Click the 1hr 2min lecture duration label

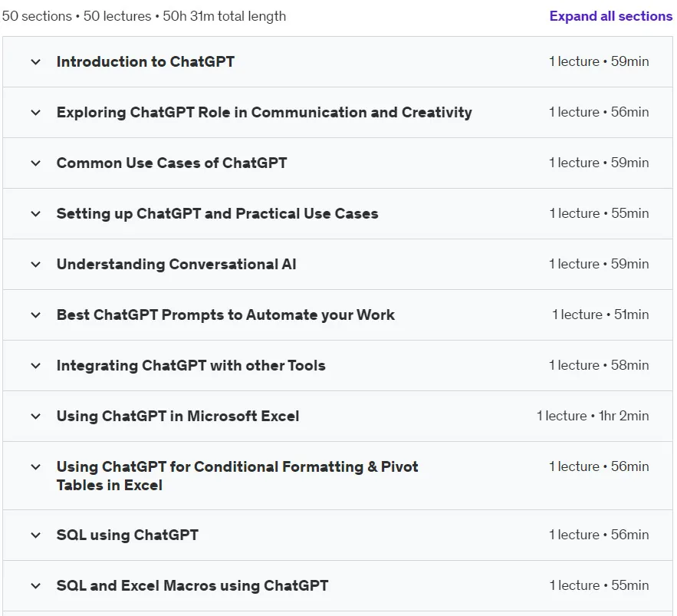click(623, 416)
